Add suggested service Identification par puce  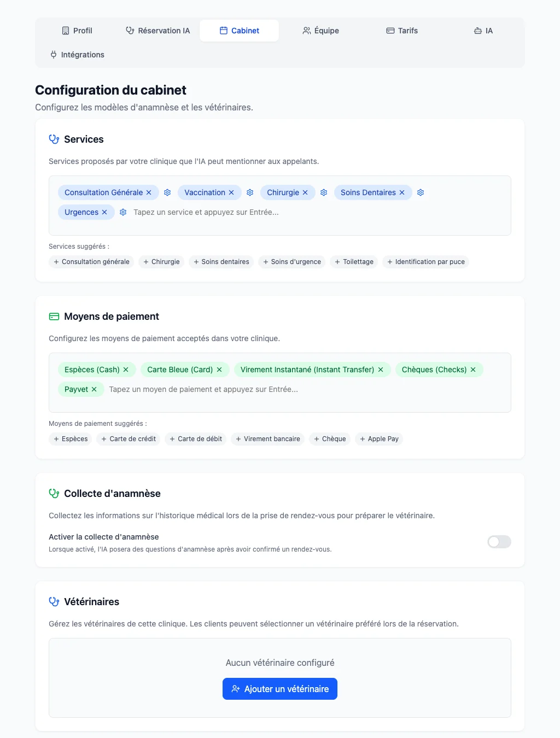(x=425, y=262)
